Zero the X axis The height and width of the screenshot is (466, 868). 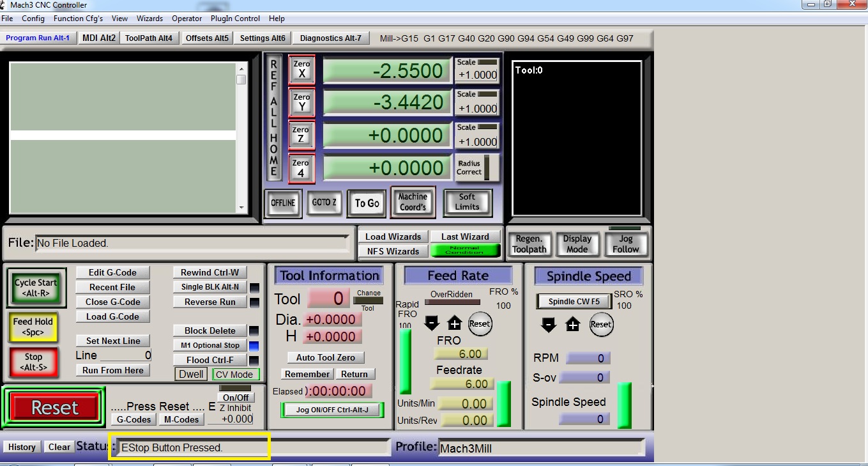tap(301, 70)
